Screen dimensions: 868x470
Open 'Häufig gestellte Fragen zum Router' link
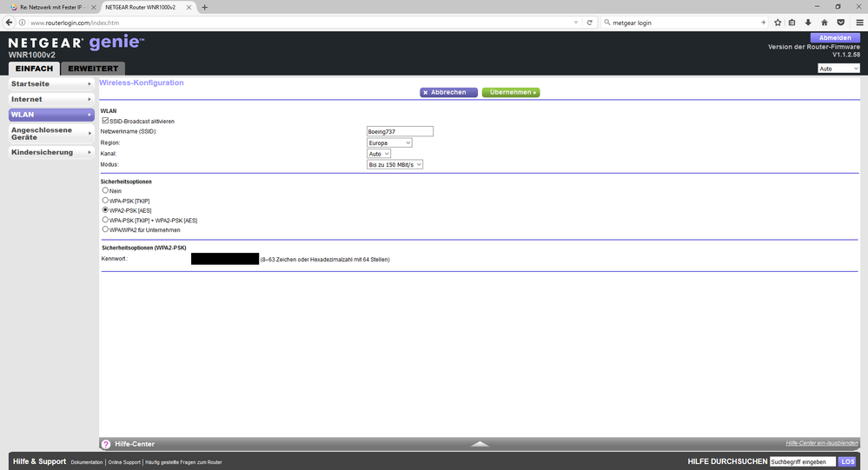183,462
